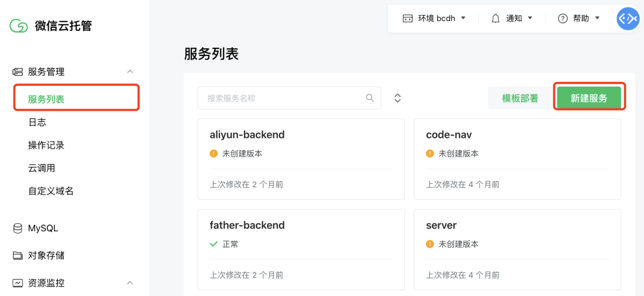Image resolution: width=644 pixels, height=296 pixels.
Task: Select 日志 in the sidebar
Action: [x=37, y=122]
